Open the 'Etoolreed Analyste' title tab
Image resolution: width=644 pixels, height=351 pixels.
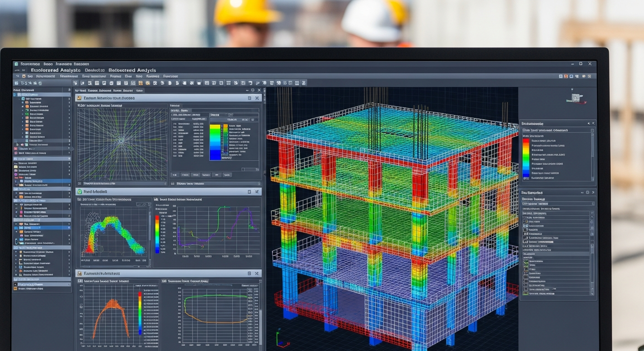[55, 70]
